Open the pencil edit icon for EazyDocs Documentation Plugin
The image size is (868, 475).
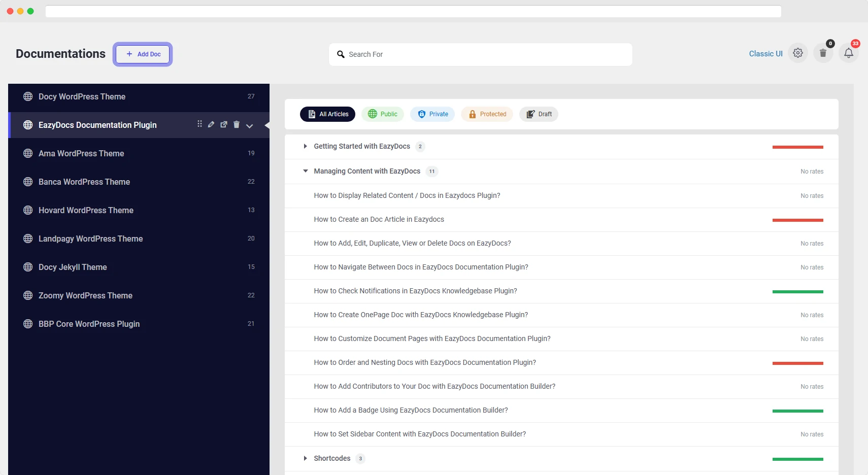tap(211, 124)
